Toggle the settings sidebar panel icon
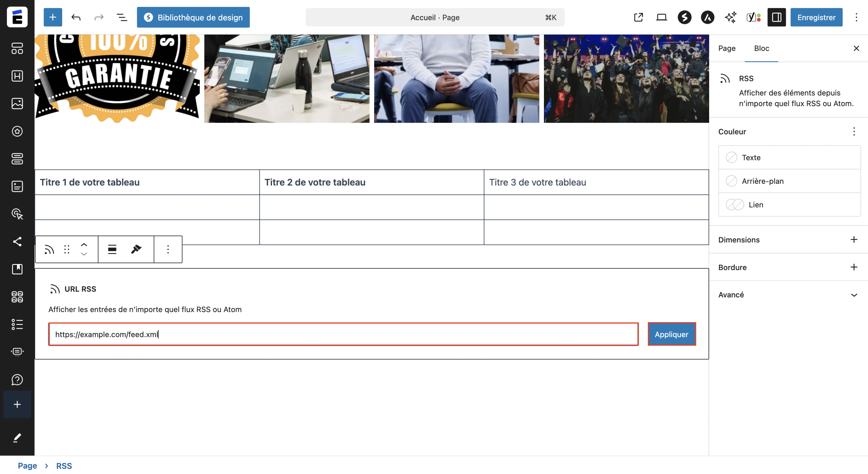Screen dimensions: 868x474 [x=776, y=17]
